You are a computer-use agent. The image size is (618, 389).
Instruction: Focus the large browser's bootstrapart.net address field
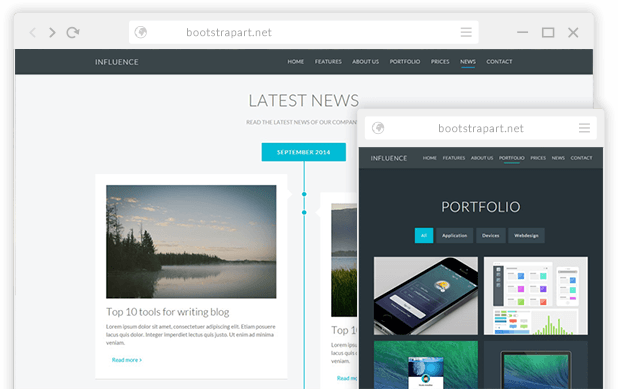pos(303,32)
